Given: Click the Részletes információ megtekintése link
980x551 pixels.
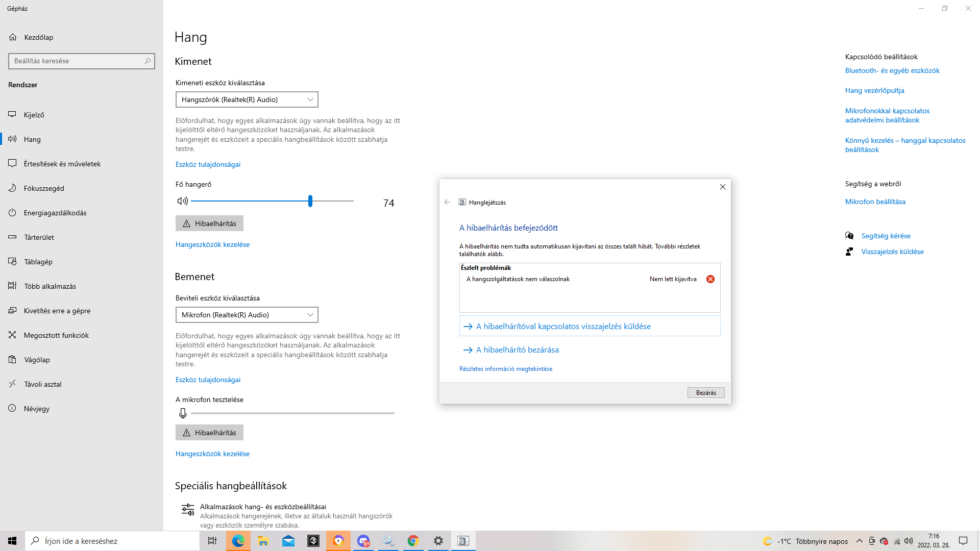Looking at the screenshot, I should pos(505,369).
